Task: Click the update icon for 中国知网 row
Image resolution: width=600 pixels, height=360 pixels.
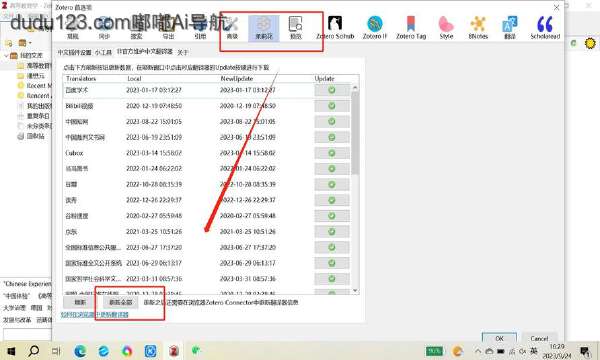Action: tap(332, 121)
